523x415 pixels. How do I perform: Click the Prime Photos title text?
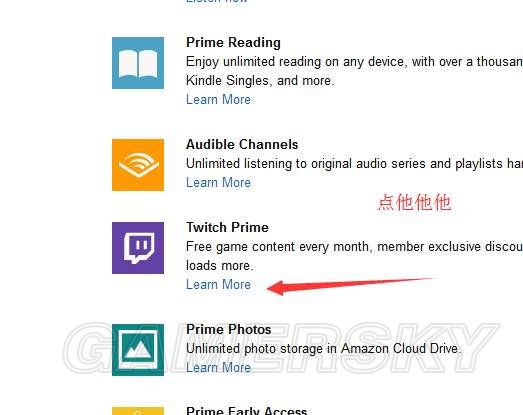229,329
